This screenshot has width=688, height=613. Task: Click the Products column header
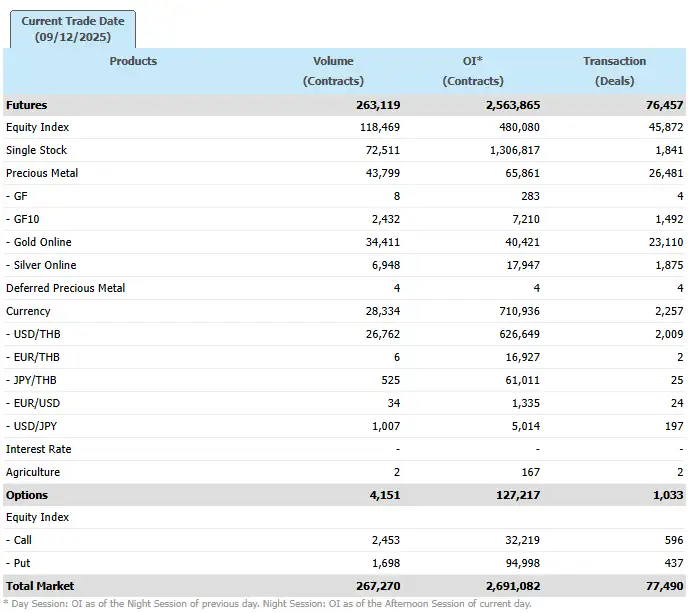click(133, 61)
